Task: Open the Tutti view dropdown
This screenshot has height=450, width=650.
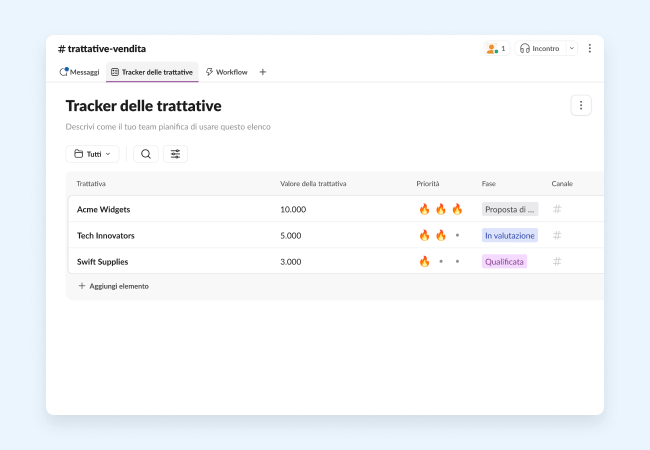Action: click(x=92, y=154)
